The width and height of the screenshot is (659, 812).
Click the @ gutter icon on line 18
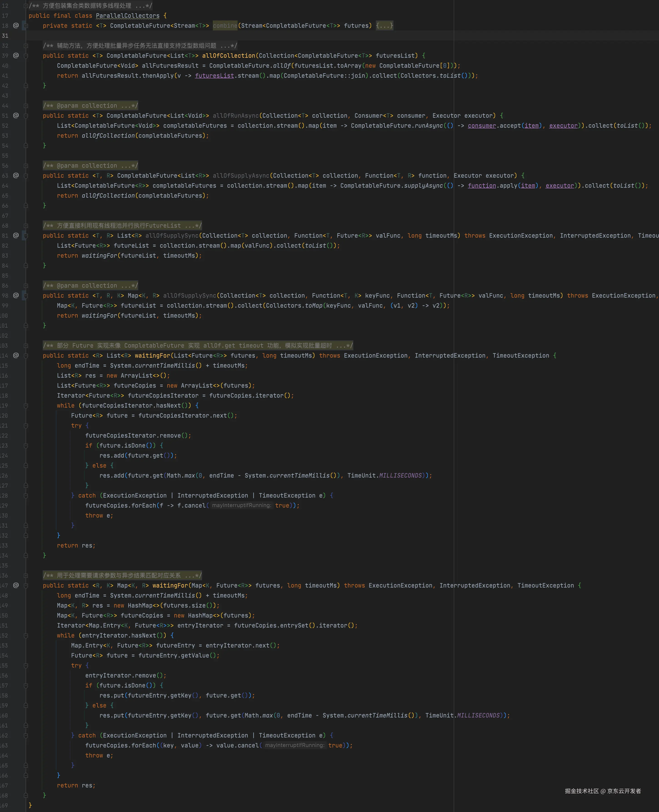point(16,25)
